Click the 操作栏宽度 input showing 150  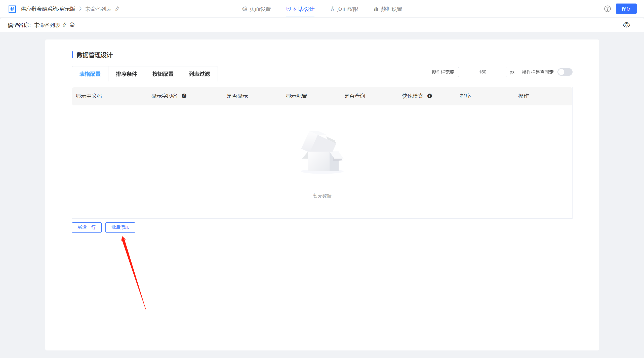pyautogui.click(x=482, y=72)
